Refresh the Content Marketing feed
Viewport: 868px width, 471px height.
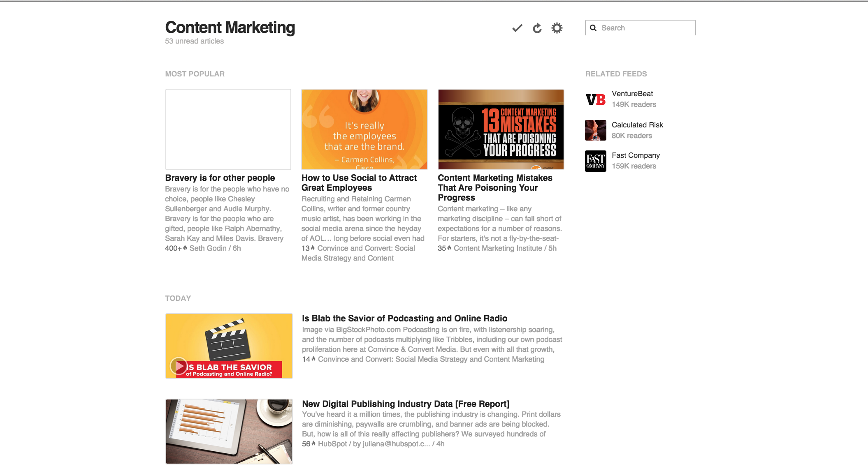coord(537,28)
